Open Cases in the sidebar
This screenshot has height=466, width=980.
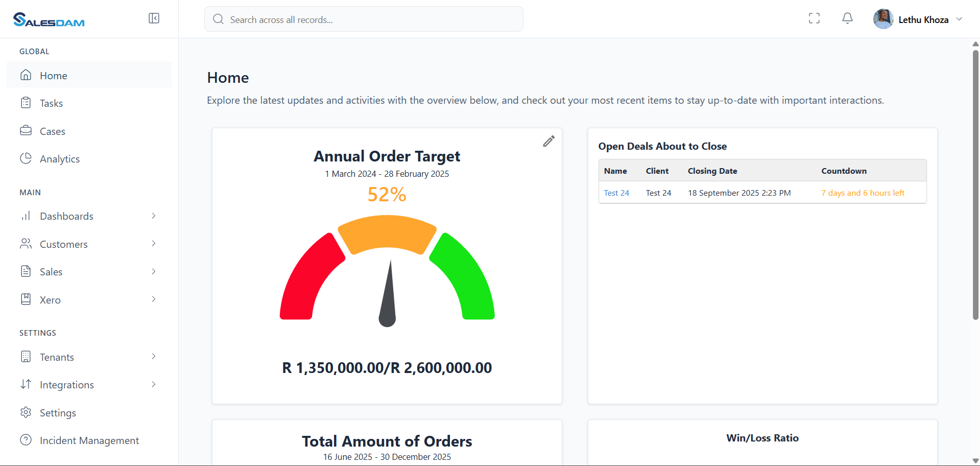click(x=52, y=131)
